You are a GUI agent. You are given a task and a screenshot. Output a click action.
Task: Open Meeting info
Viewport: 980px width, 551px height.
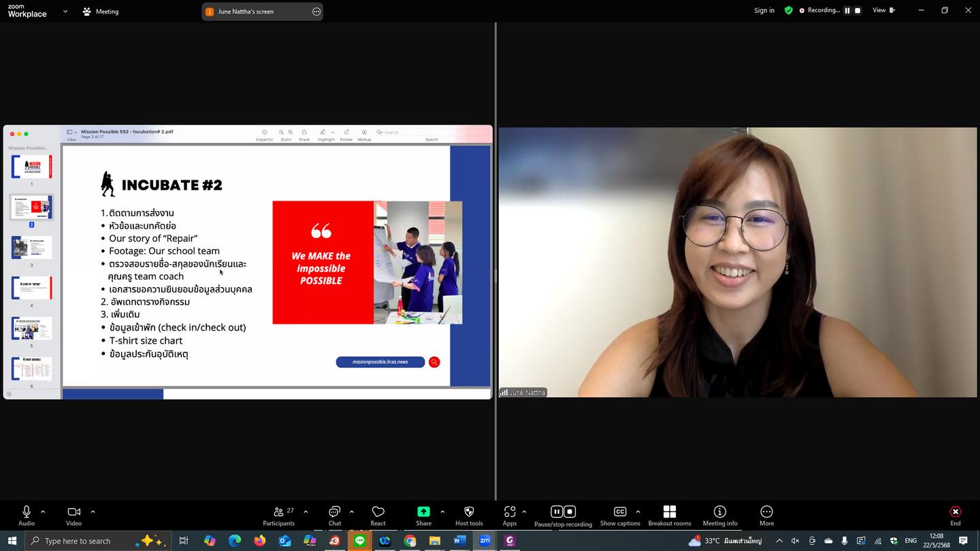[x=719, y=516]
